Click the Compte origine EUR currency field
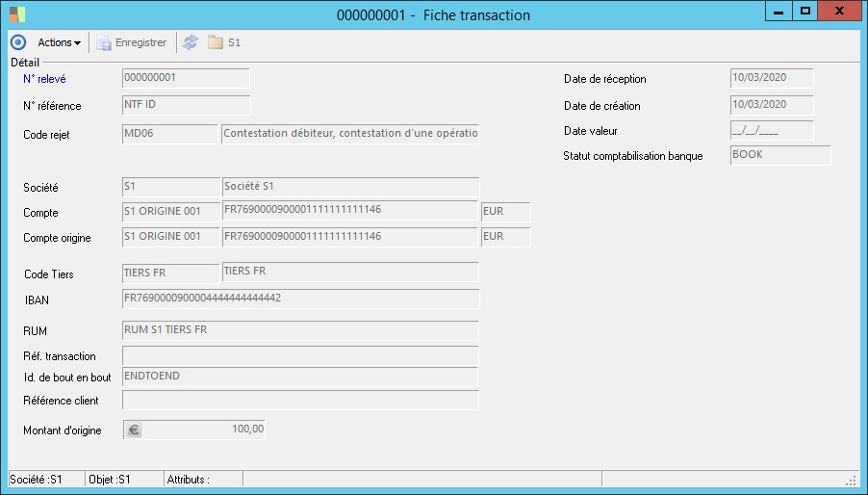 click(505, 237)
